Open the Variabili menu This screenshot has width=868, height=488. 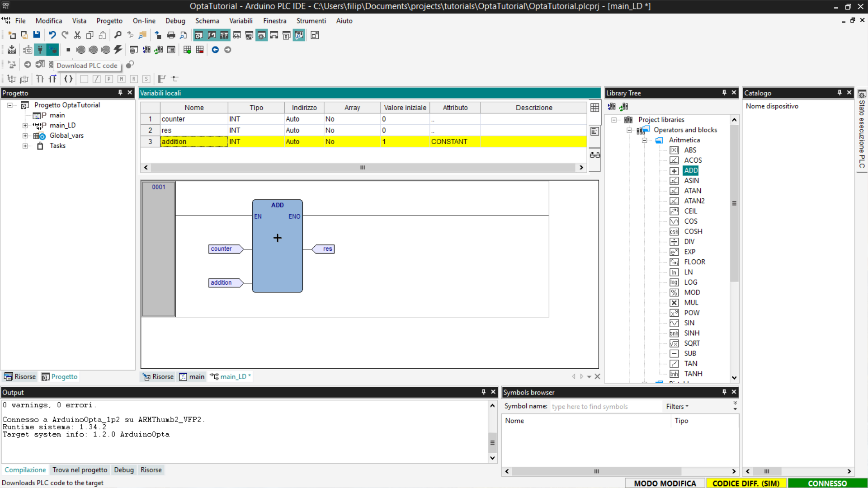(241, 21)
